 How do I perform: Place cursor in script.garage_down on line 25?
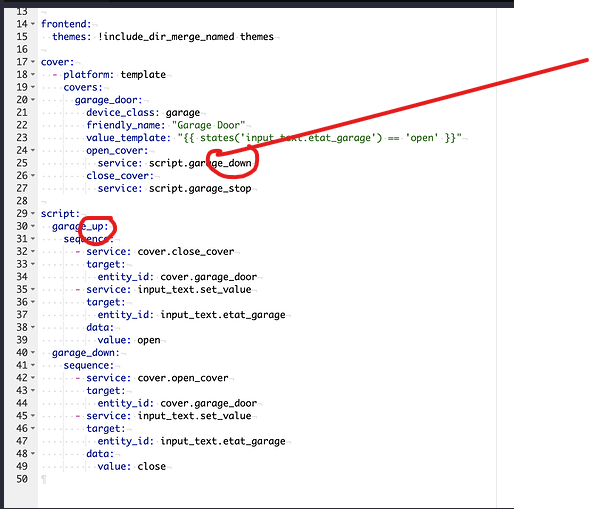click(x=200, y=163)
